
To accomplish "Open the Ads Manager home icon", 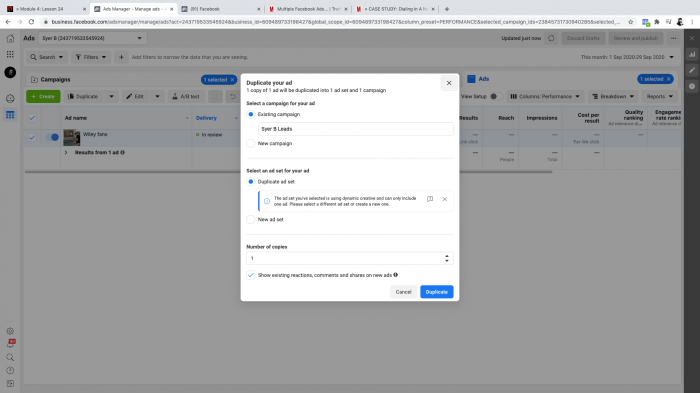I will [x=10, y=38].
